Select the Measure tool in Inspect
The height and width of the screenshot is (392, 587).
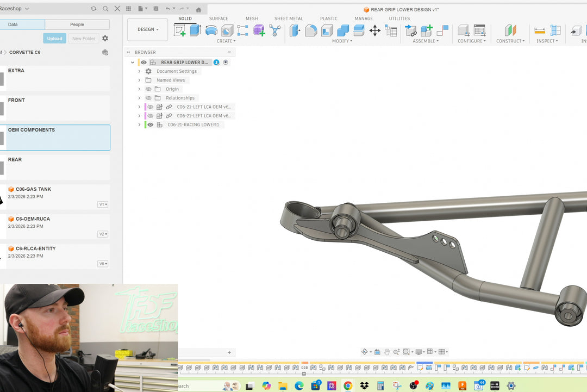pyautogui.click(x=540, y=30)
